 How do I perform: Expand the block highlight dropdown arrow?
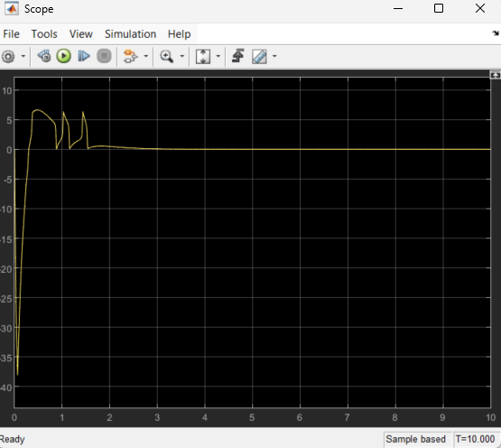pyautogui.click(x=145, y=56)
